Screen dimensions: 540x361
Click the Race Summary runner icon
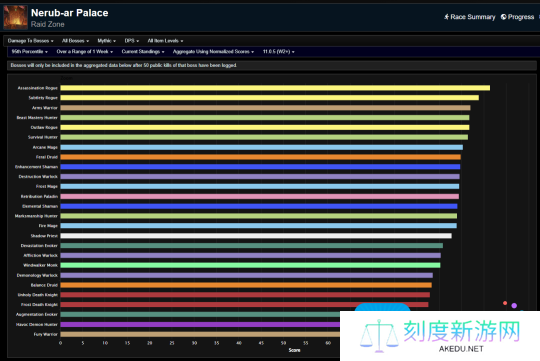coord(446,17)
